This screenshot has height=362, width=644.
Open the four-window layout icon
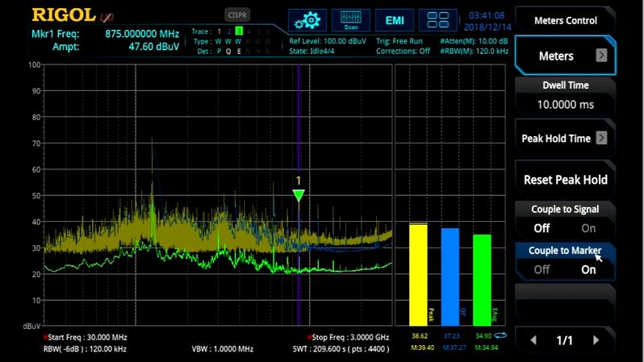pyautogui.click(x=438, y=20)
